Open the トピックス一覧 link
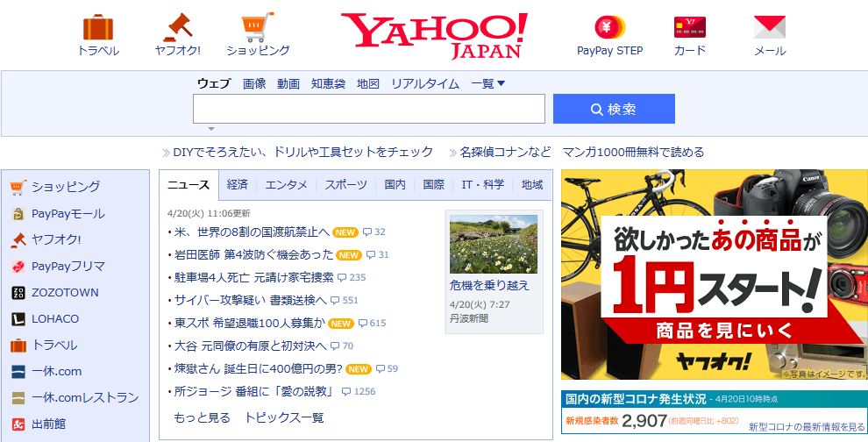Viewport: 868px width, 442px height. [x=284, y=417]
